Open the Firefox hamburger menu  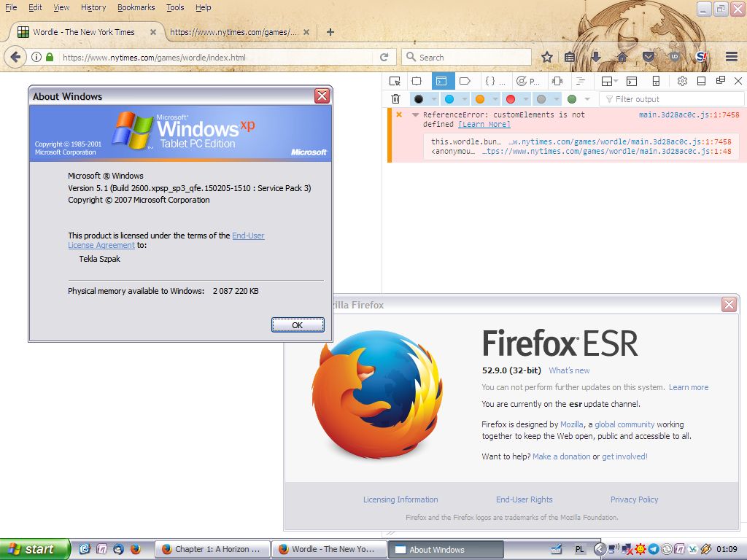732,57
